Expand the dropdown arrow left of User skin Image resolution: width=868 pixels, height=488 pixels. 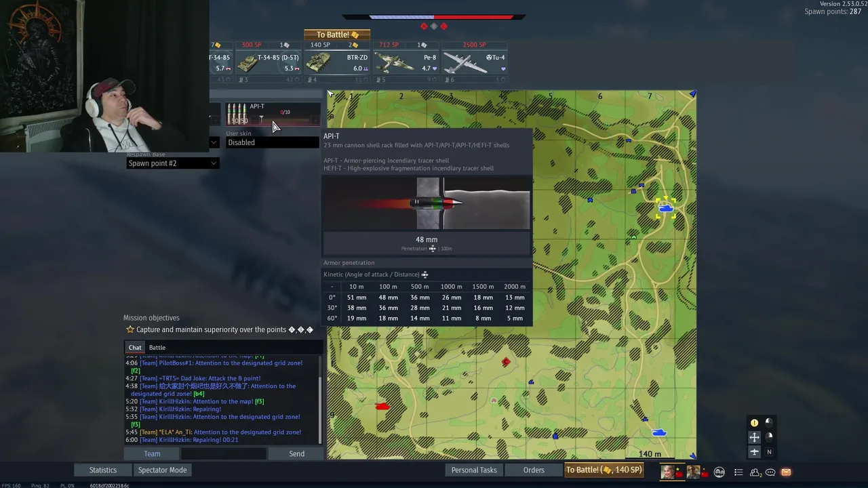click(214, 142)
